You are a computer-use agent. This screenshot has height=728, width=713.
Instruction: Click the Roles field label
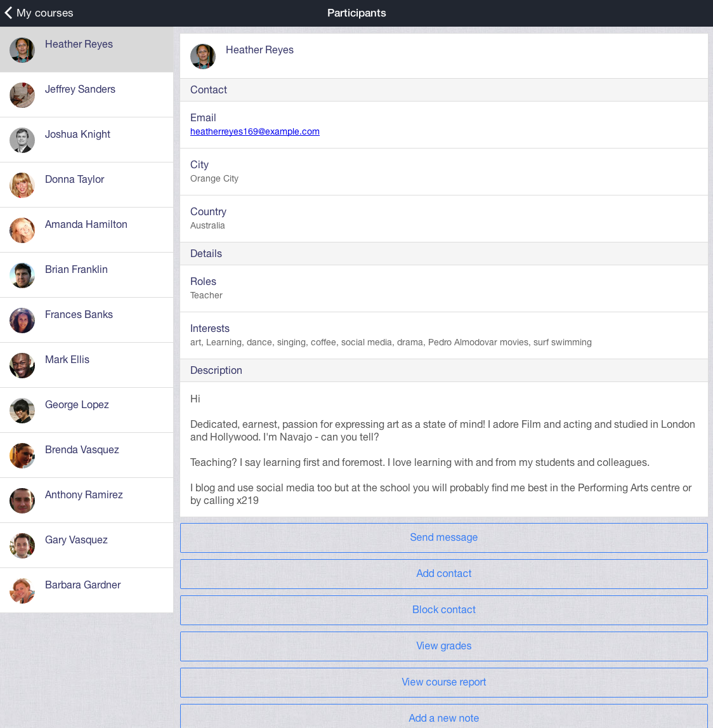(203, 281)
